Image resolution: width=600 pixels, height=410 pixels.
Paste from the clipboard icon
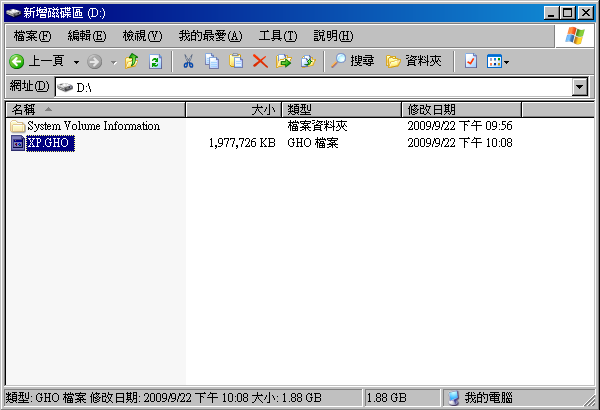tap(236, 61)
